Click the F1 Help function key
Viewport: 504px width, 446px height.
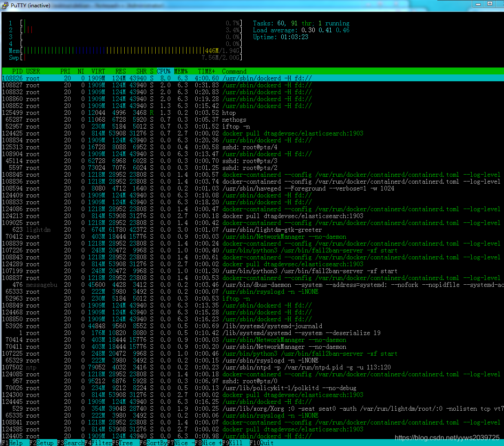12,443
